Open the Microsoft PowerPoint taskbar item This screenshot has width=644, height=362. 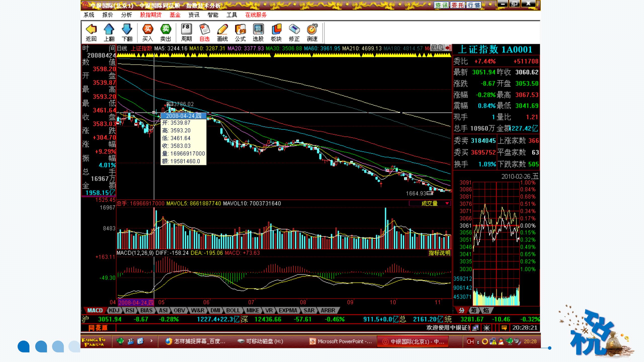pyautogui.click(x=341, y=341)
